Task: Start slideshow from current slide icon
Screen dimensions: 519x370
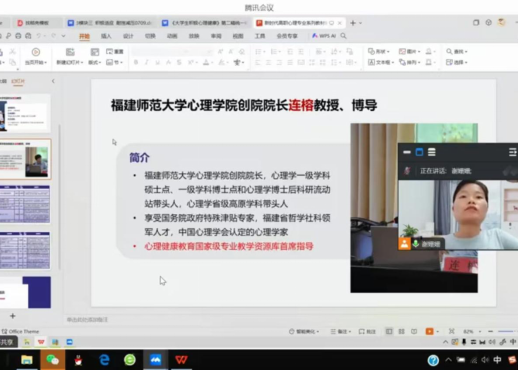Action: (36, 52)
